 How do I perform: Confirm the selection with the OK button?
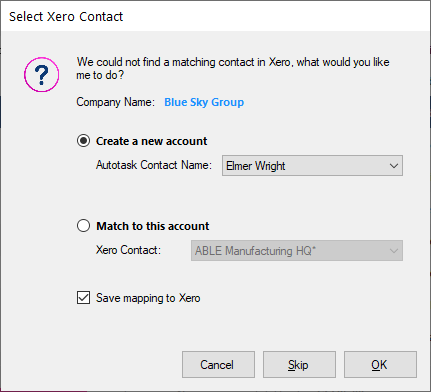click(380, 364)
